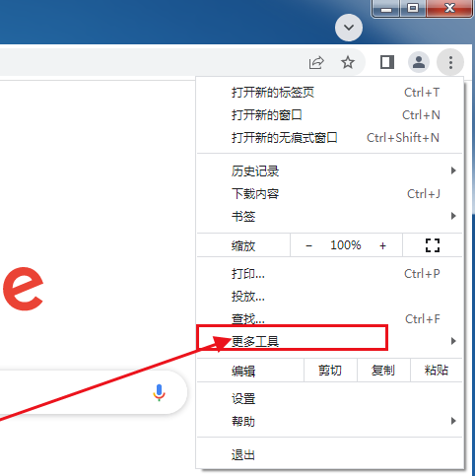Bookmark this page with the star icon
The width and height of the screenshot is (475, 476).
pyautogui.click(x=348, y=62)
